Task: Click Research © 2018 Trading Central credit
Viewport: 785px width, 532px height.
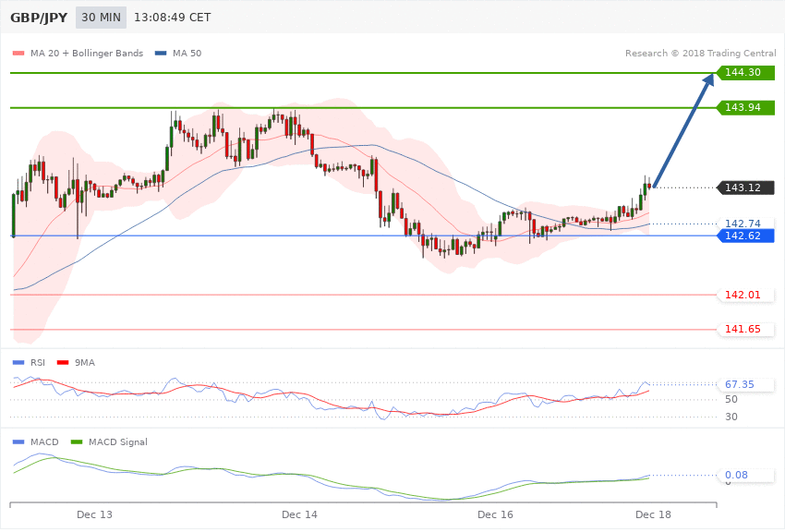Action: (700, 53)
